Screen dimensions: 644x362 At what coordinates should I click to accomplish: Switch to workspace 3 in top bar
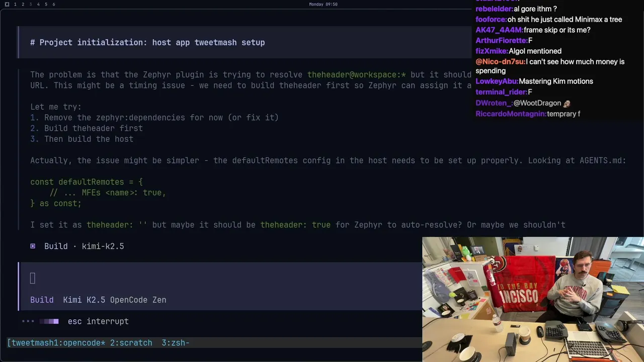tap(30, 4)
